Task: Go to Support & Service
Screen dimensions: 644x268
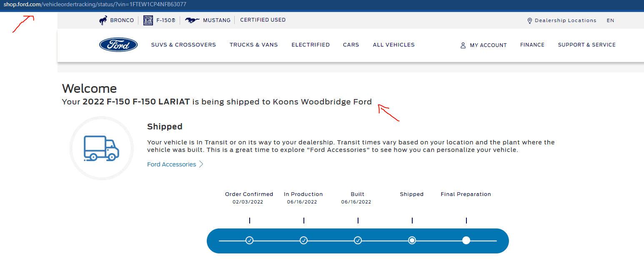Action: 586,45
